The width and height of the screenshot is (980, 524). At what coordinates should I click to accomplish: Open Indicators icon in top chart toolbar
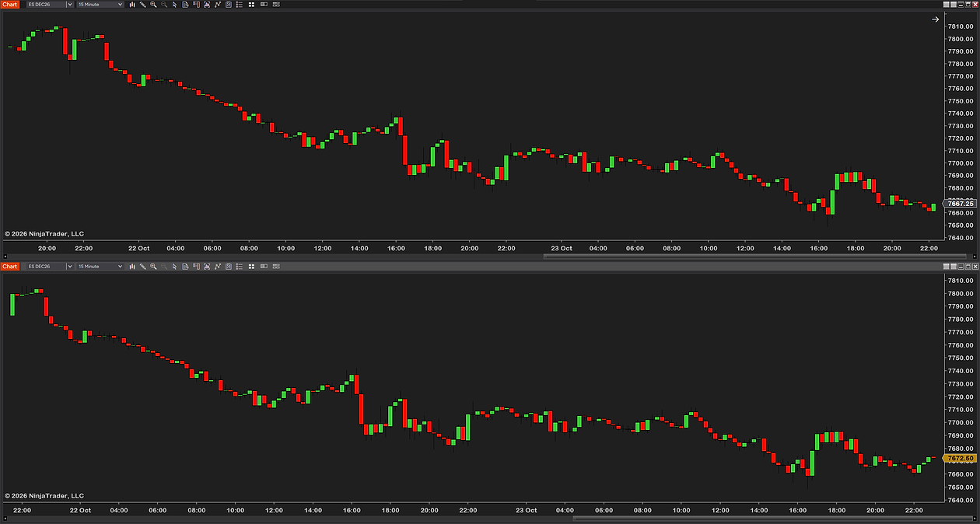[217, 5]
